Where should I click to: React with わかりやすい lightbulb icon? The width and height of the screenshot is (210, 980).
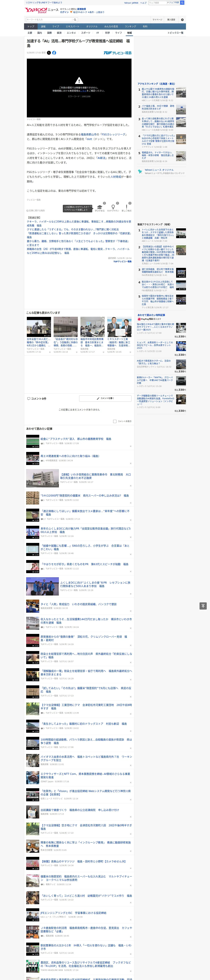[x=113, y=207]
